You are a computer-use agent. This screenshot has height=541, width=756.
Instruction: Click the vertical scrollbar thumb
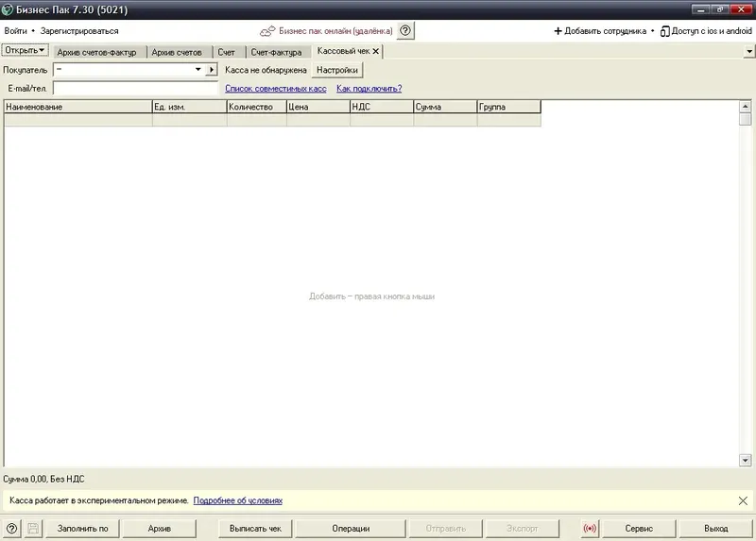pyautogui.click(x=745, y=119)
